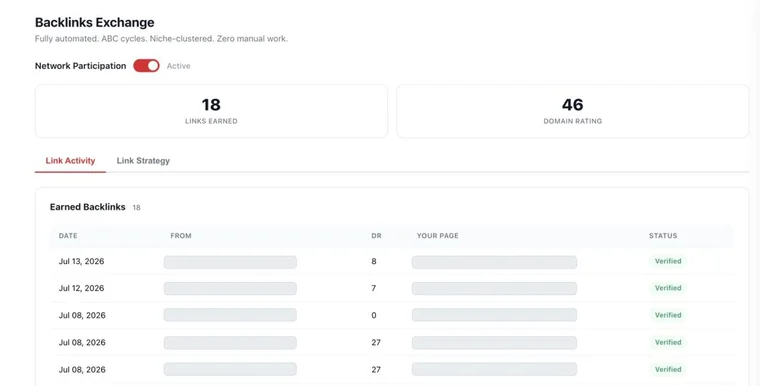Select the Link Activity tab
The height and width of the screenshot is (386, 760).
70,161
